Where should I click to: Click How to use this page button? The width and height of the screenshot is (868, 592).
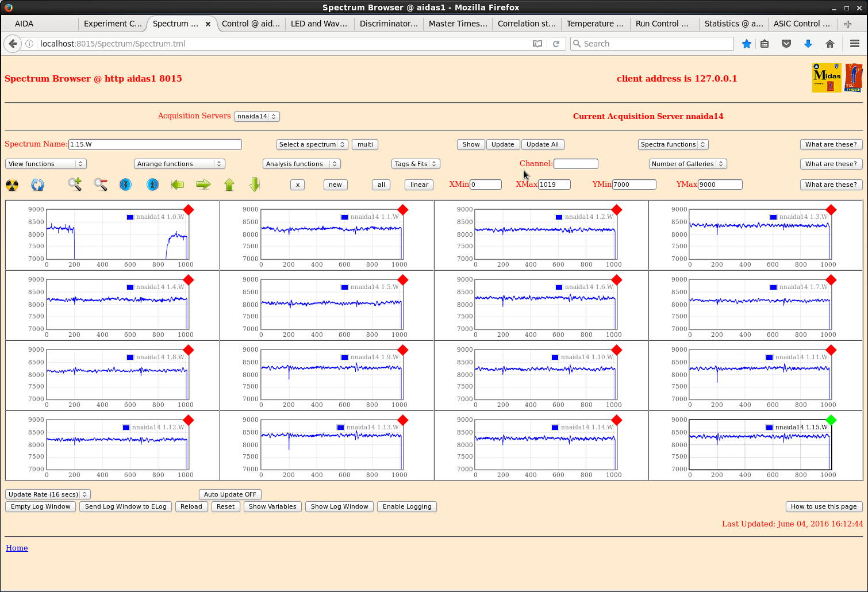824,506
